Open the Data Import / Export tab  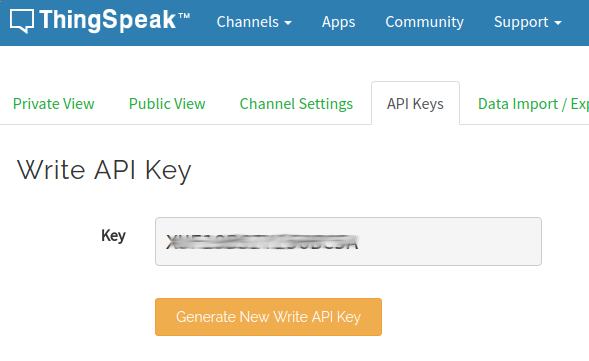click(533, 104)
